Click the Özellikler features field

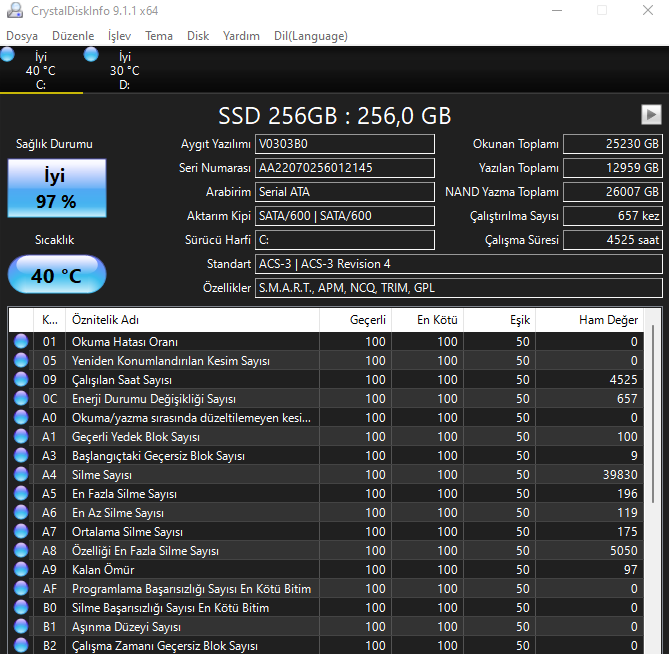point(459,288)
